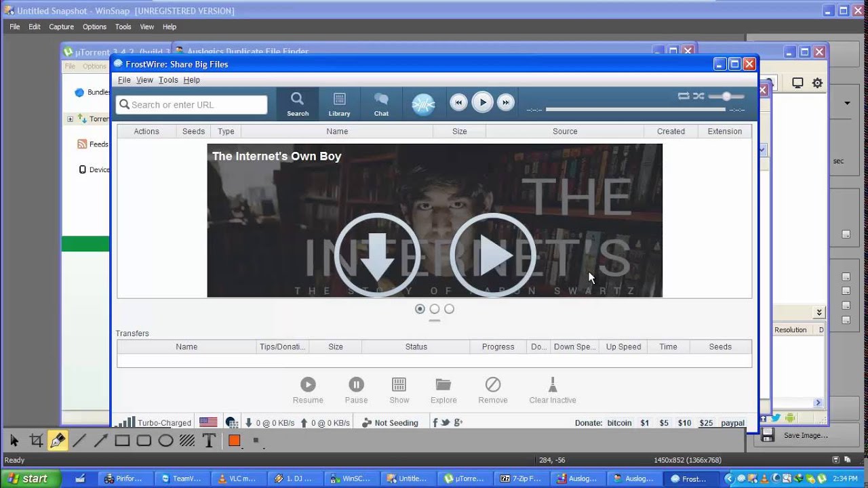Select WinSnap ellipse tool
This screenshot has width=868, height=488.
pos(165,441)
